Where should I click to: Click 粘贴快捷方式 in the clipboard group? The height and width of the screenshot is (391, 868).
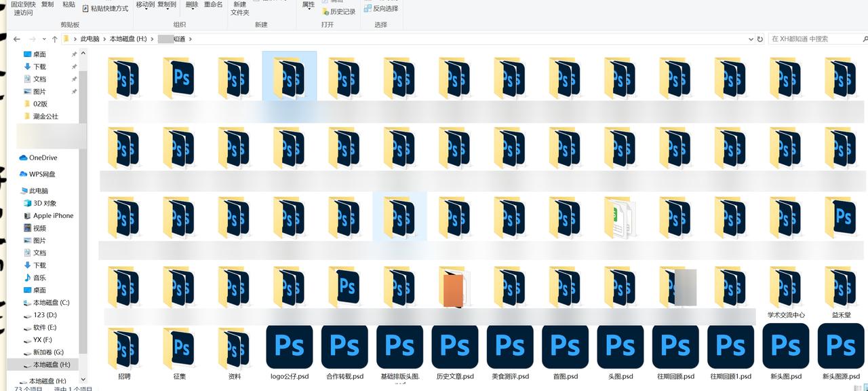[105, 9]
